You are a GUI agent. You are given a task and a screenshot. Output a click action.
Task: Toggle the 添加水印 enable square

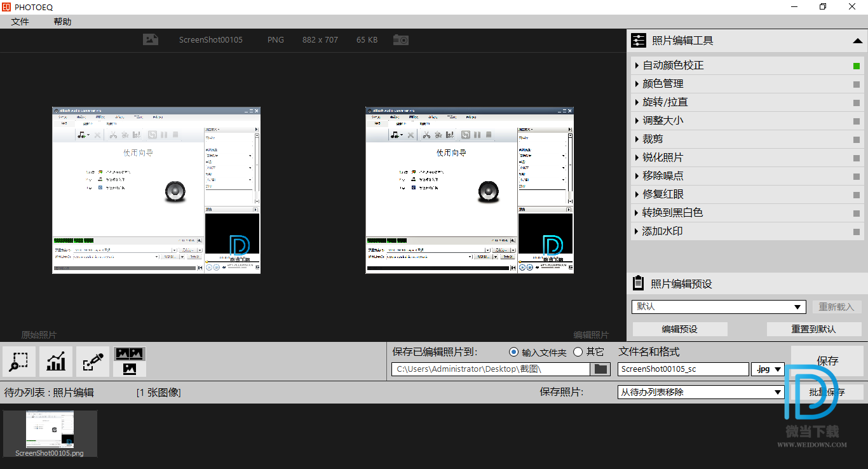click(857, 232)
